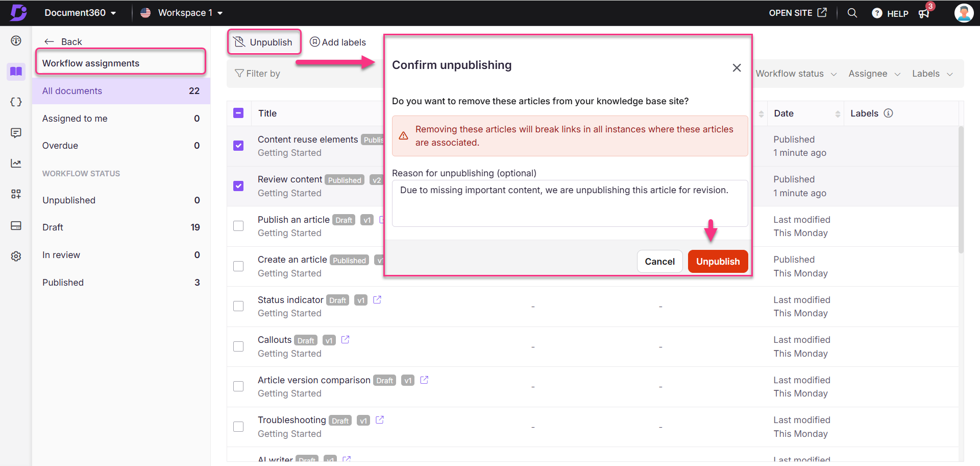Click the warning triangle icon in alert
The width and height of the screenshot is (980, 466).
pos(403,136)
